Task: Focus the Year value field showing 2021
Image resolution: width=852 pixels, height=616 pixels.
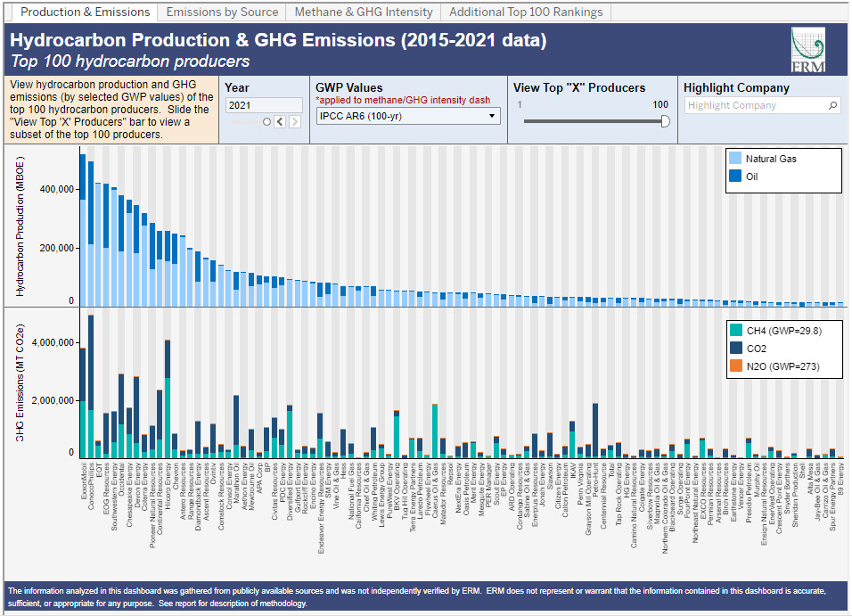Action: (x=264, y=105)
